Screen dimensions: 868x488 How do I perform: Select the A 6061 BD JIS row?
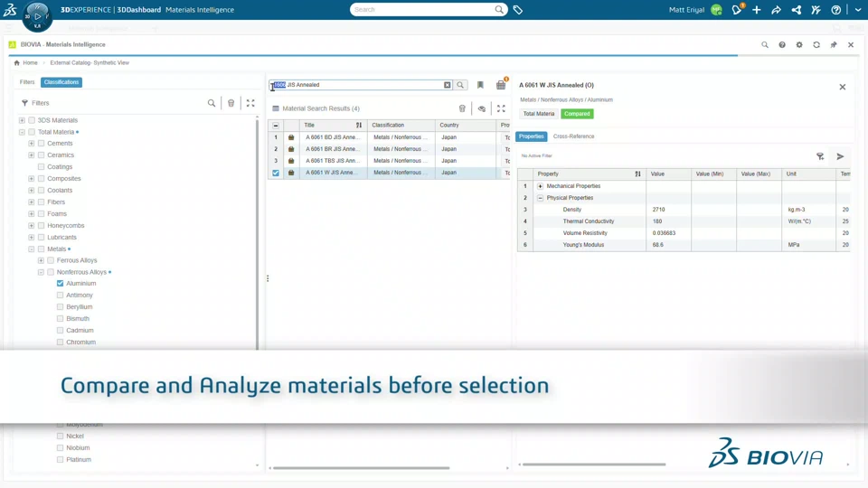[x=389, y=137]
